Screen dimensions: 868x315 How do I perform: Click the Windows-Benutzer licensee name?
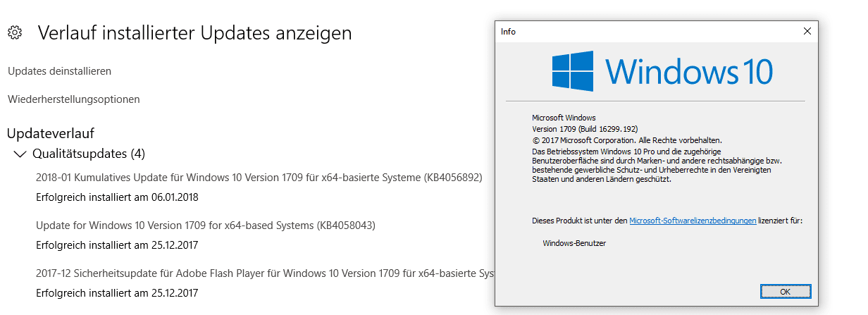pos(574,243)
